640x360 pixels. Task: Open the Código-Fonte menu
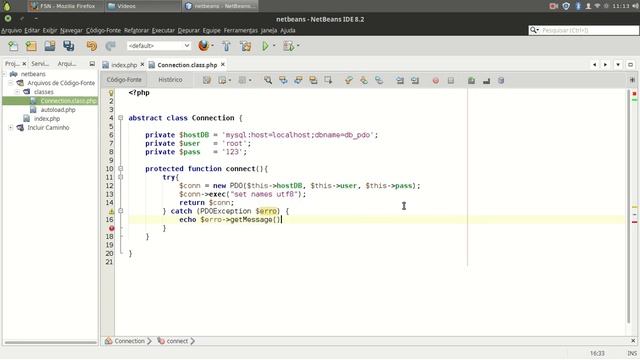click(103, 30)
